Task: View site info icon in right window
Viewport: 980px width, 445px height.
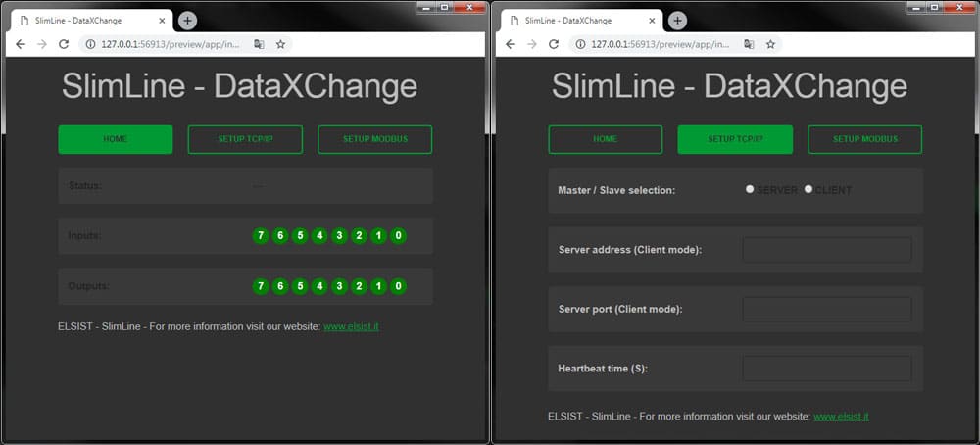Action: click(580, 44)
